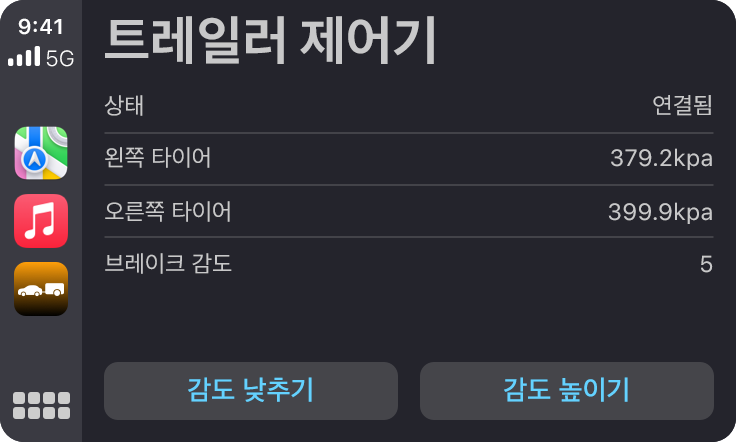736x442 pixels.
Task: Click the 연결됨 status value
Action: coord(682,106)
